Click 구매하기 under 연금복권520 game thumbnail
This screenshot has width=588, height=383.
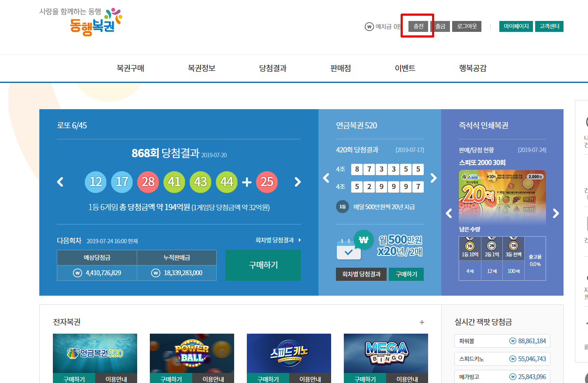[x=74, y=379]
